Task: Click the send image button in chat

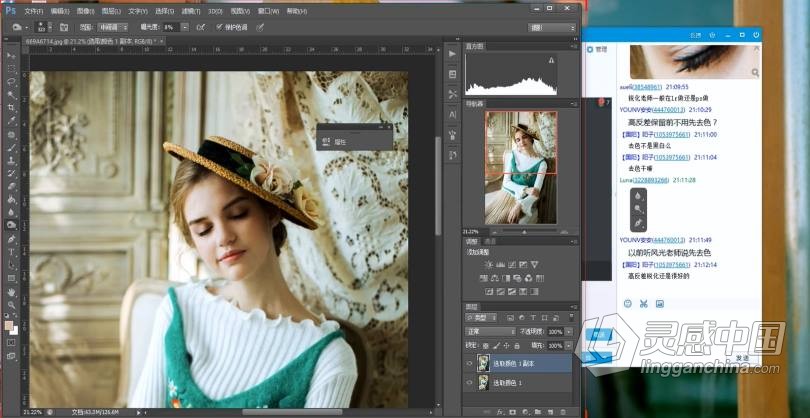Action: coord(660,304)
